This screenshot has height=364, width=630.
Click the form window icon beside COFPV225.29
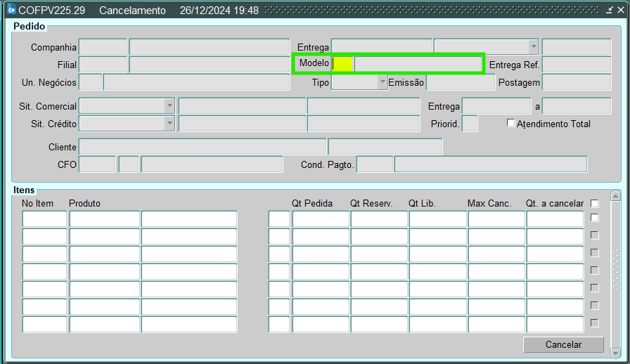[11, 11]
